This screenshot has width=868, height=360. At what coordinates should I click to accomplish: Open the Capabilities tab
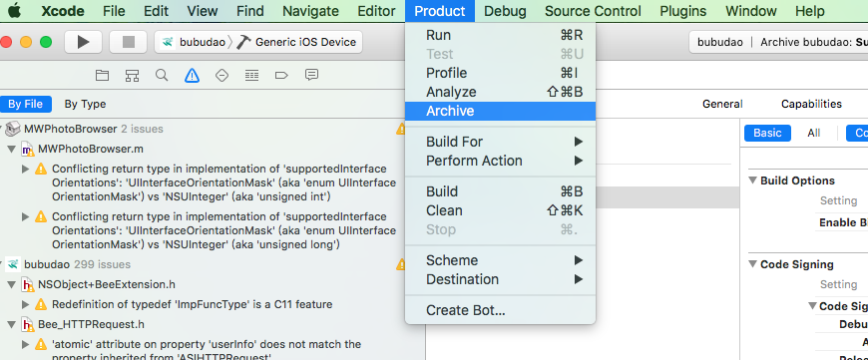point(811,104)
